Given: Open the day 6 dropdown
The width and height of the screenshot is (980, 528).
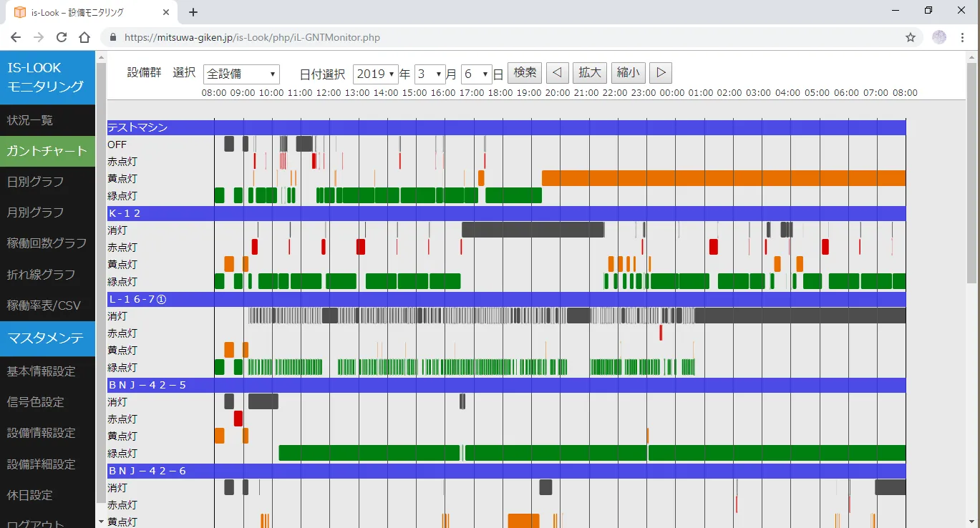Looking at the screenshot, I should (477, 74).
